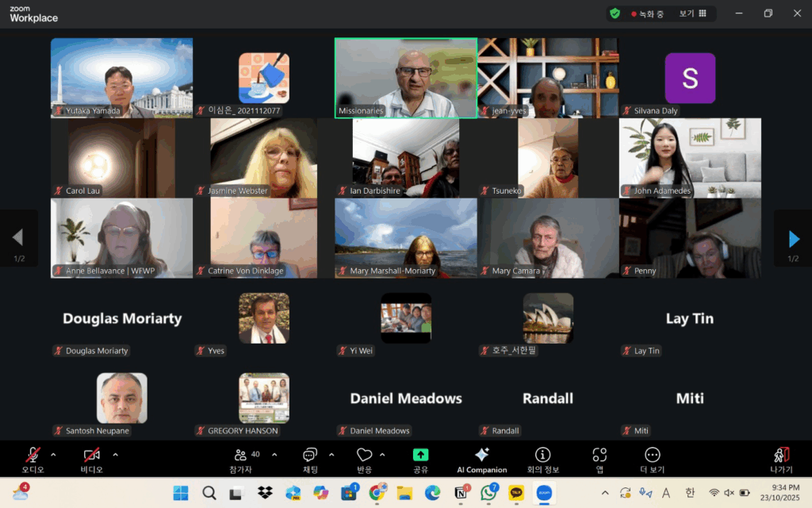Expand audio options arrow beside 오디오
This screenshot has height=508, width=812.
53,455
